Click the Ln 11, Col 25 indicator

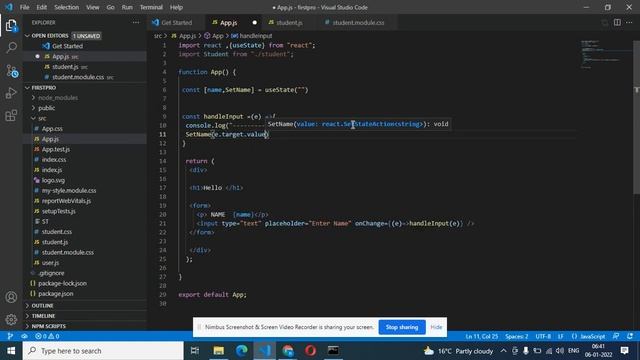[482, 336]
